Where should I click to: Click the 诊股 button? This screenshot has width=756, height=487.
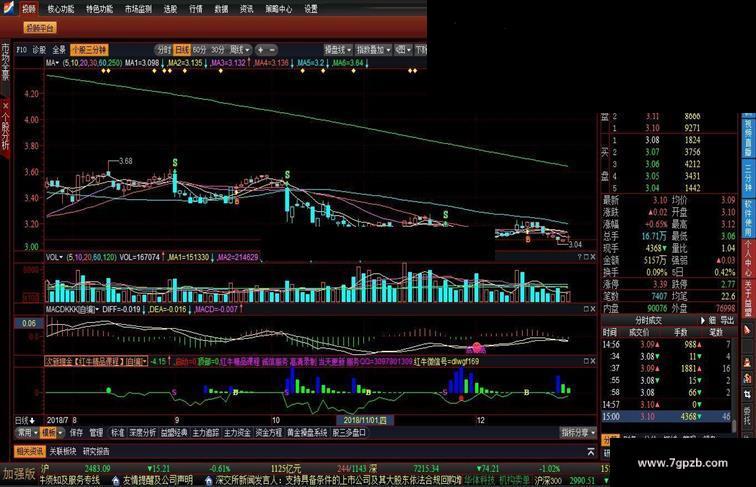(39, 50)
